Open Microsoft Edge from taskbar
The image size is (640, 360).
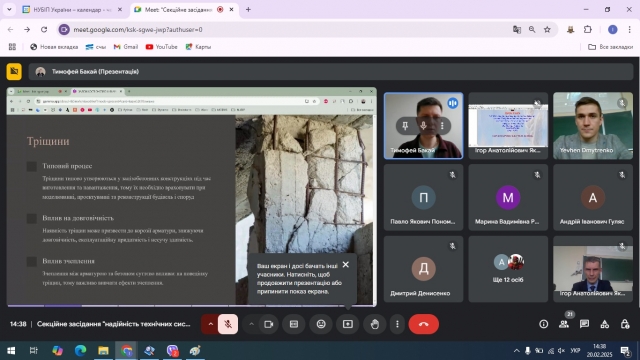(80, 351)
